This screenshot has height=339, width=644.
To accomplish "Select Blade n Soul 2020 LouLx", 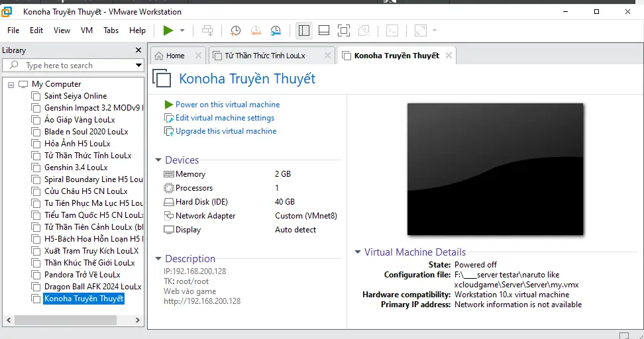I will (x=86, y=132).
